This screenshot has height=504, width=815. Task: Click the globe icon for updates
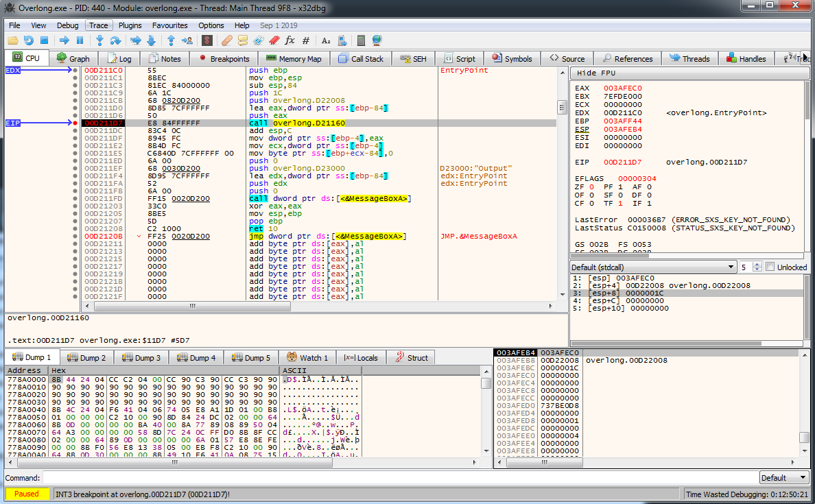point(377,40)
